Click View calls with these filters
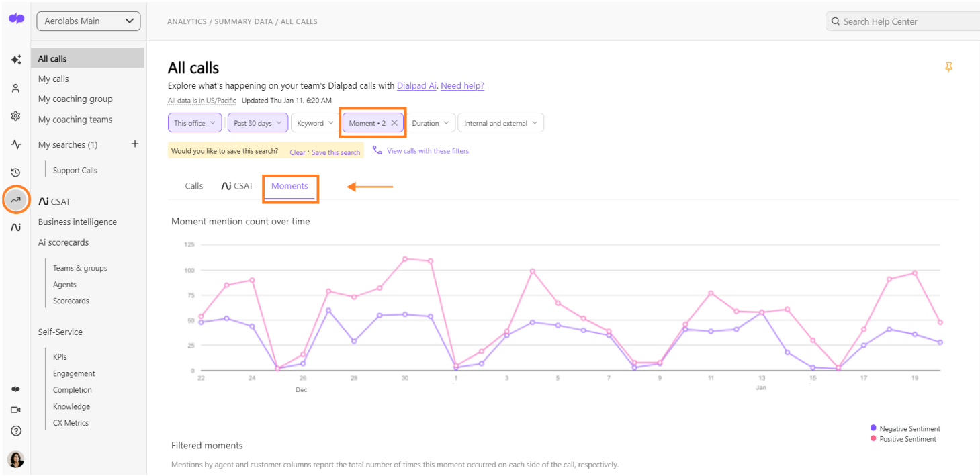This screenshot has width=980, height=476. pos(428,151)
